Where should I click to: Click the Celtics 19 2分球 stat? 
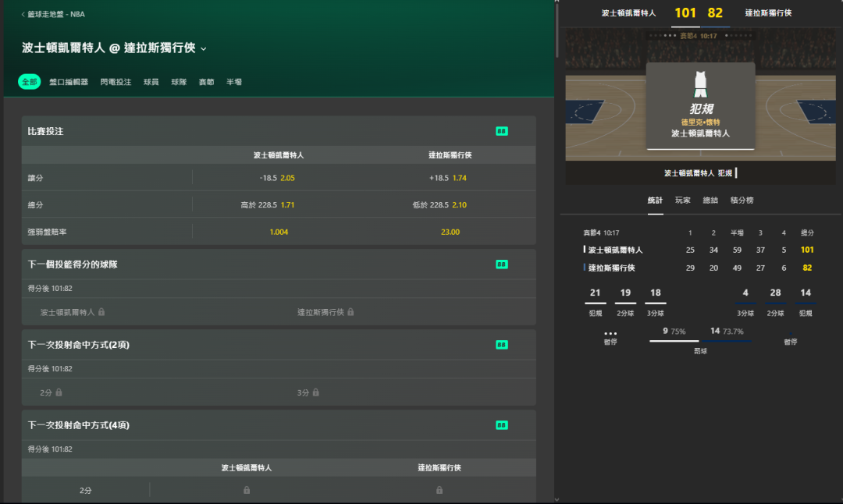(x=625, y=302)
